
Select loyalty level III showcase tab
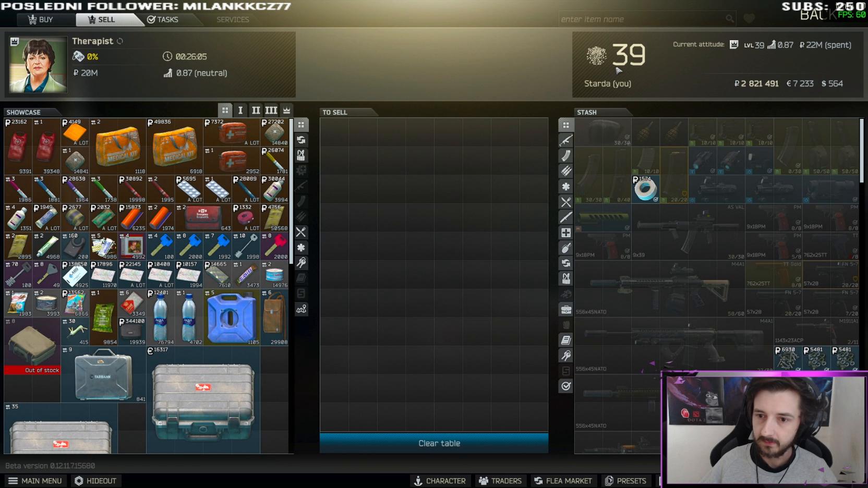271,110
